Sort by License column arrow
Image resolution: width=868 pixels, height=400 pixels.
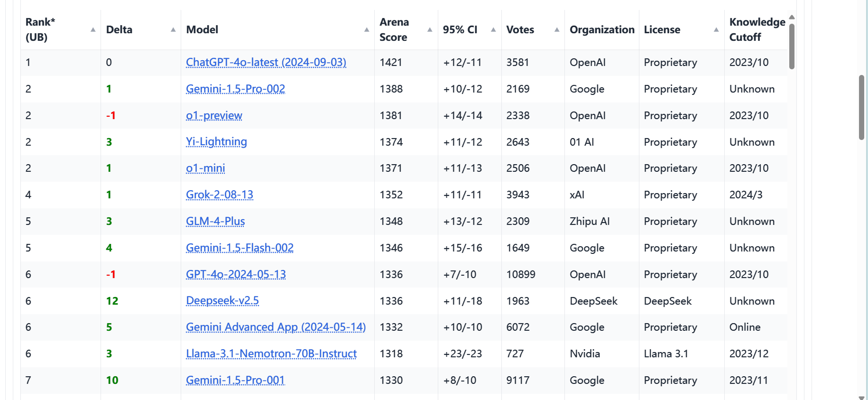[x=716, y=29]
